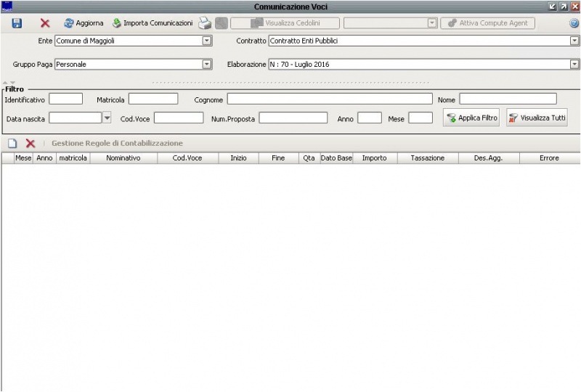The image size is (581, 392).
Task: Expand the Gruppo Paga dropdown
Action: (x=207, y=64)
